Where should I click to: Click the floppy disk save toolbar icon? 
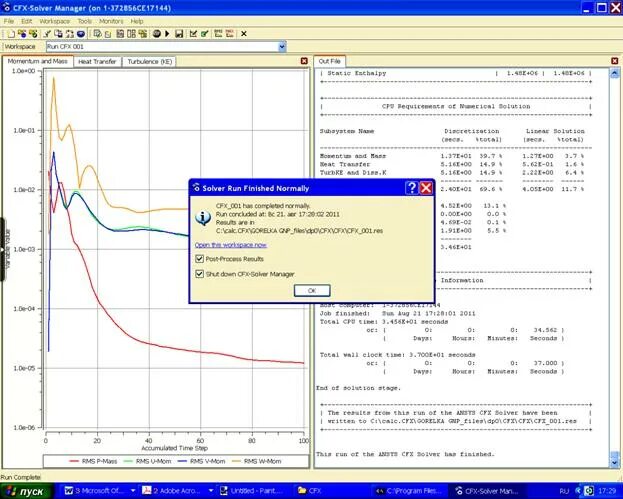click(x=179, y=34)
